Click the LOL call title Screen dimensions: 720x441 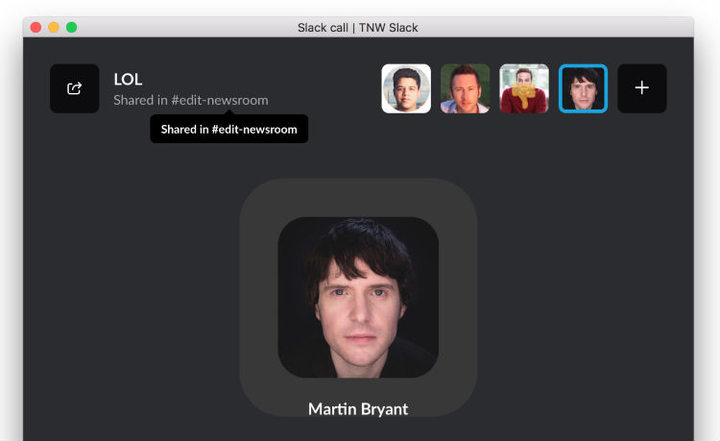tap(128, 79)
